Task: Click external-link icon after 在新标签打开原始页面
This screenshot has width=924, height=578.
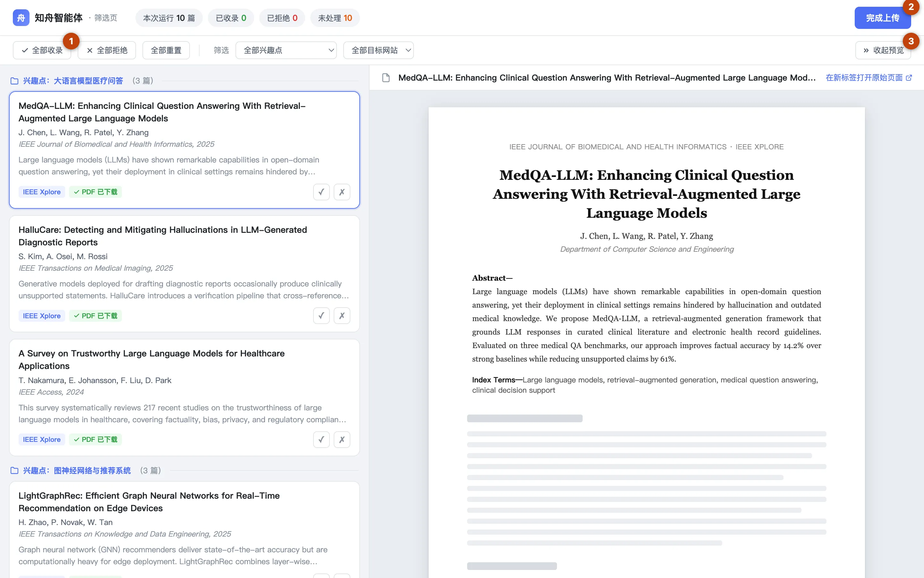Action: click(909, 78)
